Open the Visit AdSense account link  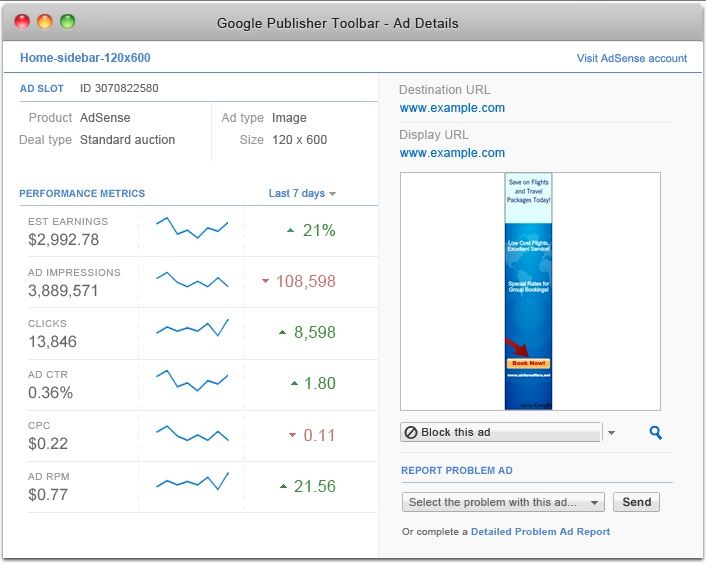[631, 58]
